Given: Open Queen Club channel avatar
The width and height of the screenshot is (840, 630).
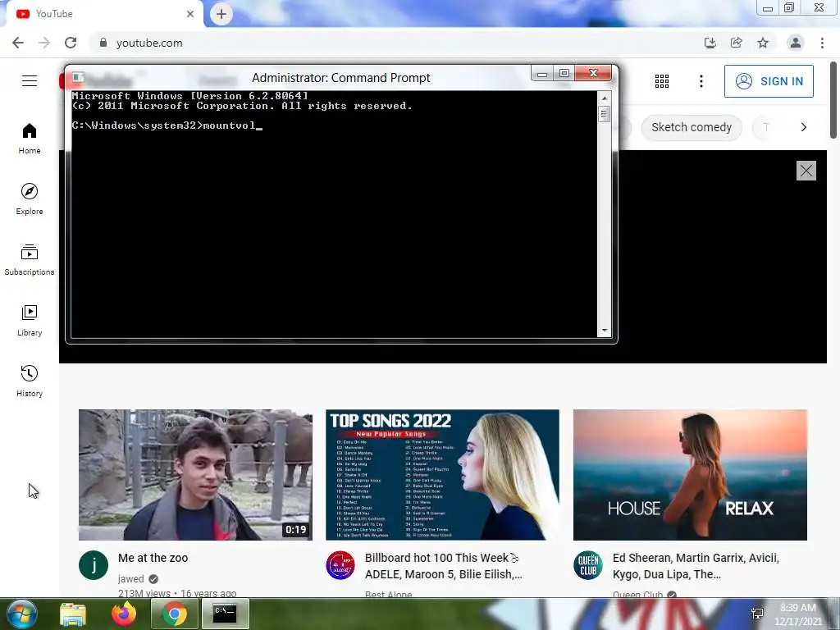Looking at the screenshot, I should 587,565.
